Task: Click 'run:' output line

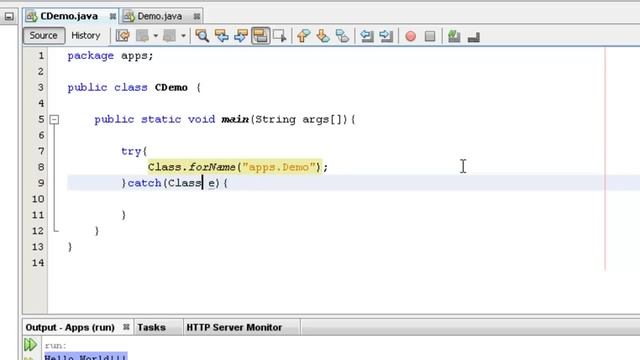Action: click(56, 346)
